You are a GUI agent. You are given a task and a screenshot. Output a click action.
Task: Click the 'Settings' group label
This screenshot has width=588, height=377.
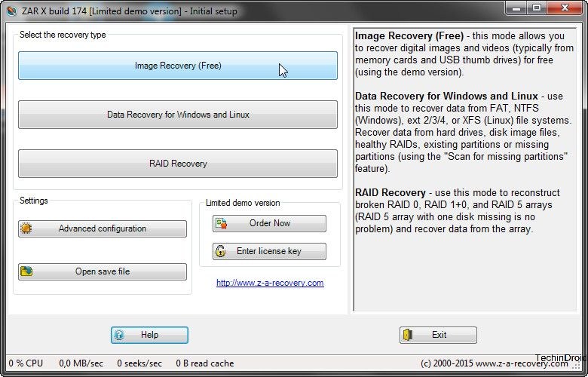point(34,201)
